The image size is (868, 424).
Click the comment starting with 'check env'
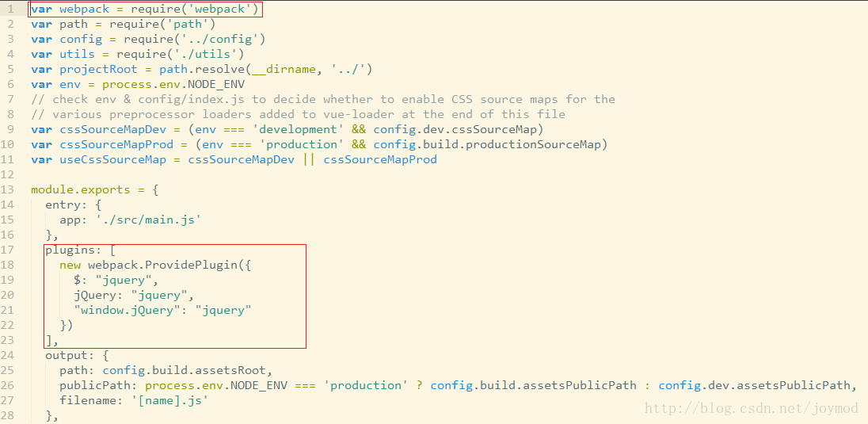[323, 99]
